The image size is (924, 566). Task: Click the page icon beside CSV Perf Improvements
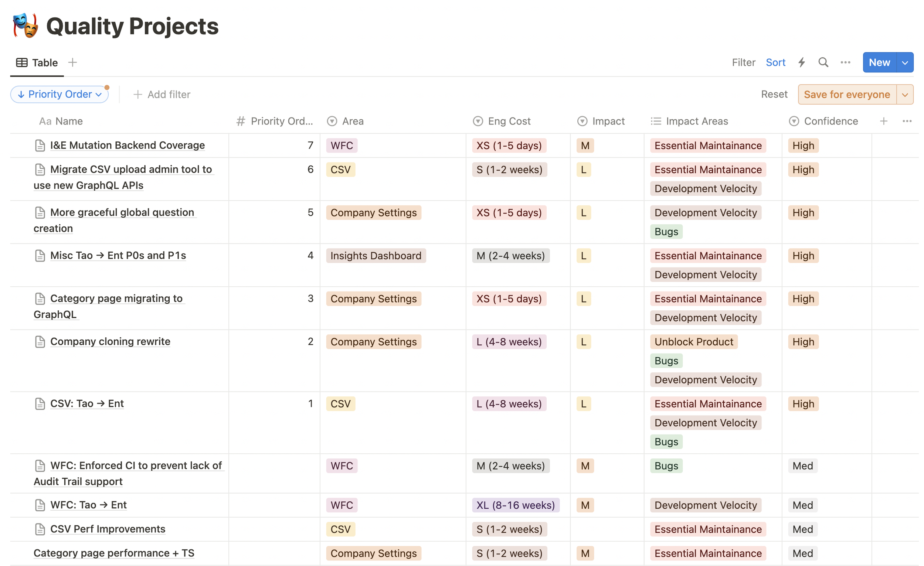(x=40, y=529)
